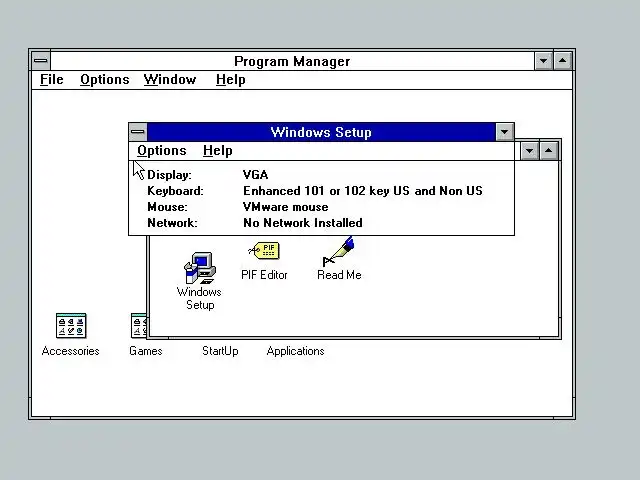Minimize the Program Manager window
This screenshot has width=640, height=480.
pos(543,61)
